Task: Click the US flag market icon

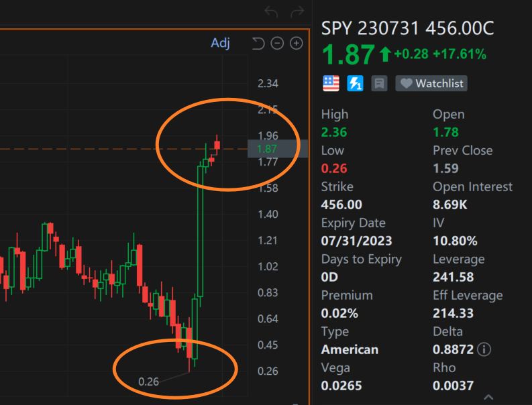Action: pyautogui.click(x=331, y=83)
